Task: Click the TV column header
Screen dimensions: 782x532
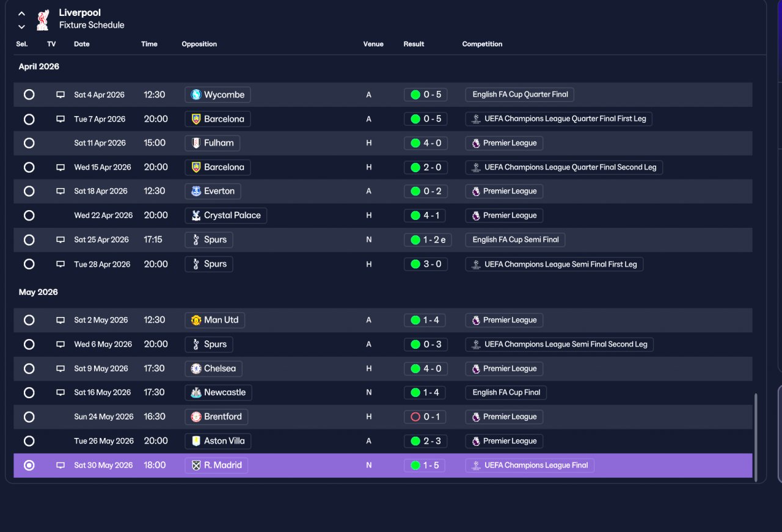Action: pos(51,44)
